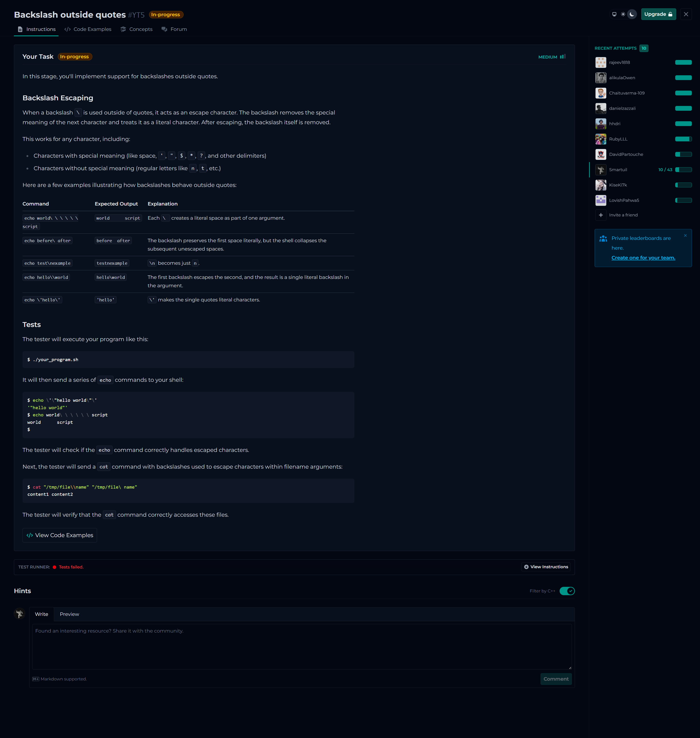Select dark theme moon icon
This screenshot has height=738, width=700.
pyautogui.click(x=632, y=14)
